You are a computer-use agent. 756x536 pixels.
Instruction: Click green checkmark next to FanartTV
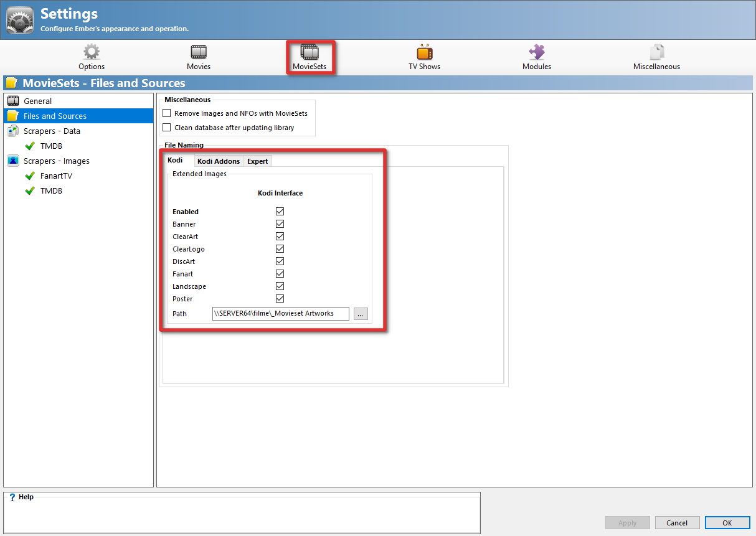(30, 176)
